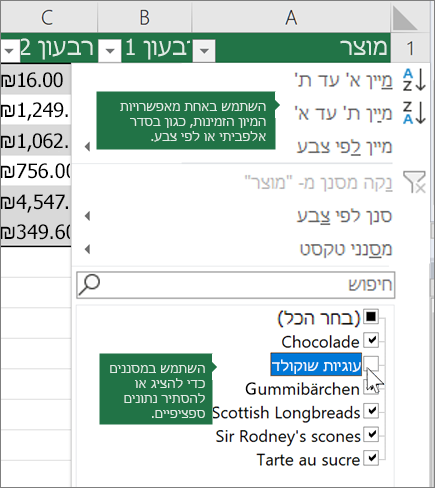Viewport: 435px width, 488px height.
Task: Open the רבעון 2 filter dropdown
Action: (x=10, y=51)
